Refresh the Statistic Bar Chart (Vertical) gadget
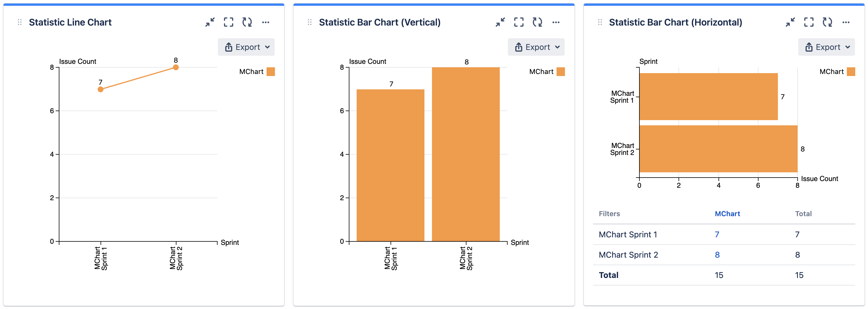The width and height of the screenshot is (868, 309). (537, 22)
